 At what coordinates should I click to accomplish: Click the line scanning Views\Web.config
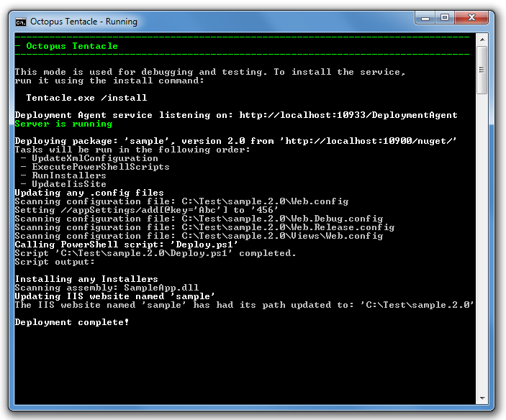tap(199, 236)
